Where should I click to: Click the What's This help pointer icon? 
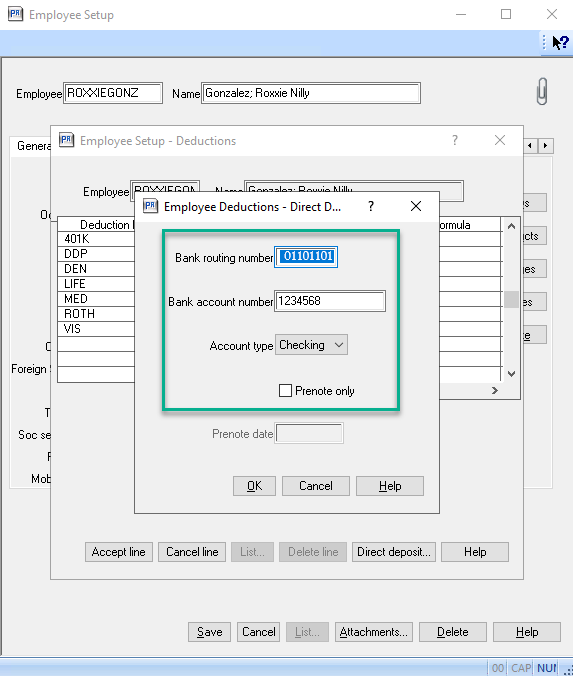tap(560, 42)
